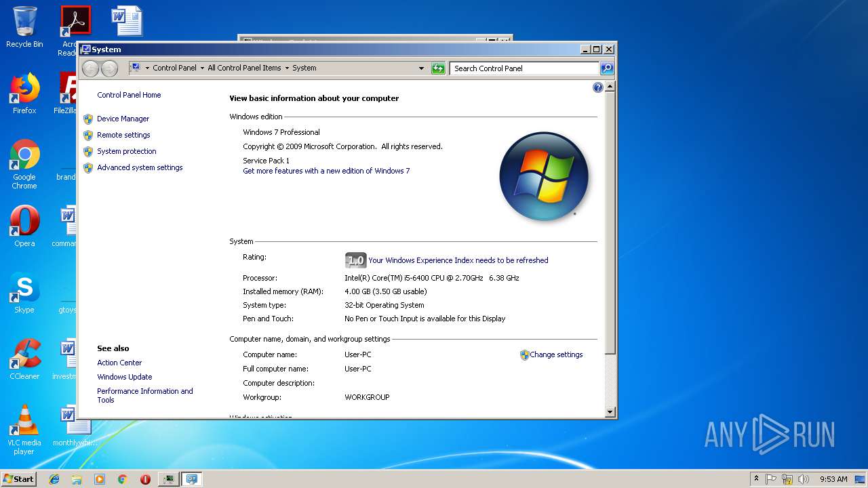Click the WORKGROUP workgroup value
Screen dimensions: 868x488
point(367,397)
